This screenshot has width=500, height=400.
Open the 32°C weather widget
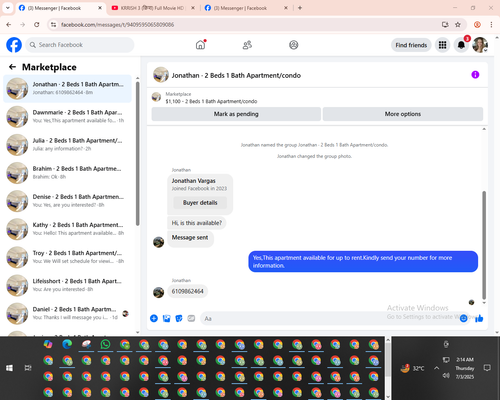tap(413, 368)
